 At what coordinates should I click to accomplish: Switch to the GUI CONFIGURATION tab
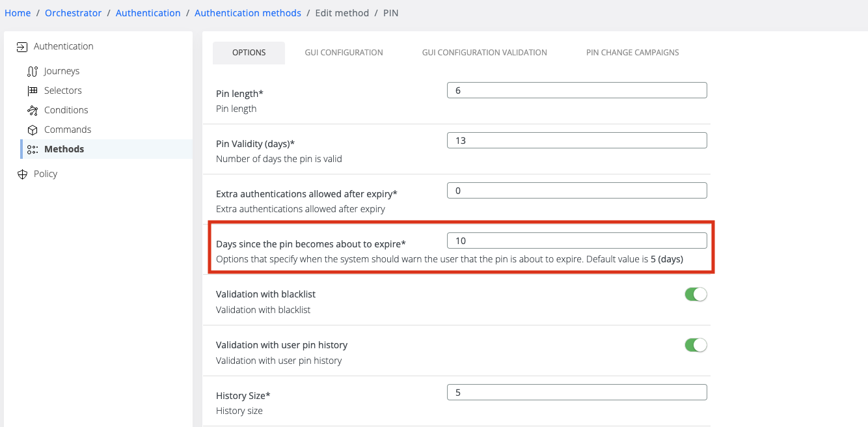(x=344, y=52)
